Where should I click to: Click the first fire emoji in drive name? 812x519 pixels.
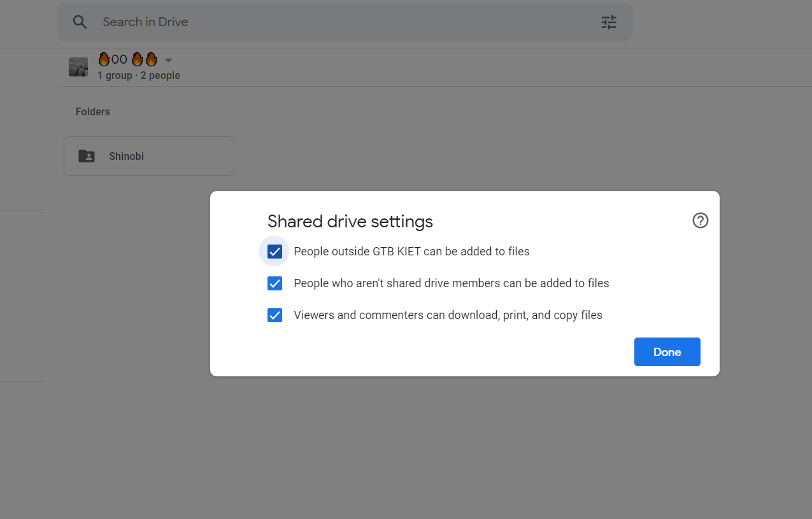pos(104,60)
